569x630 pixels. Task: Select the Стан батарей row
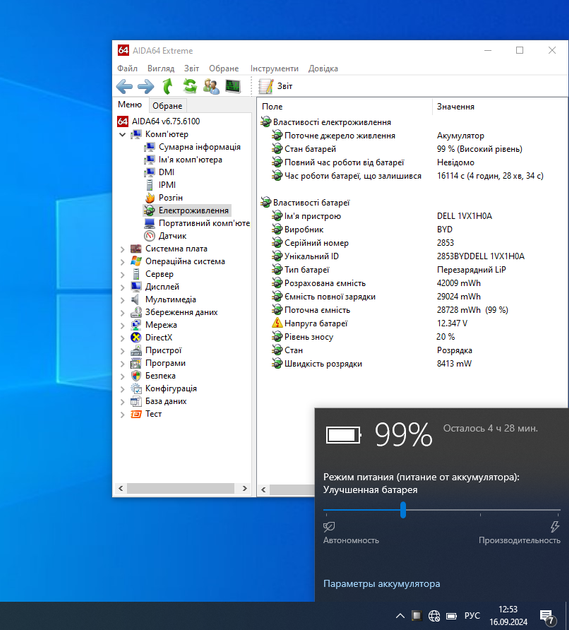(411, 149)
